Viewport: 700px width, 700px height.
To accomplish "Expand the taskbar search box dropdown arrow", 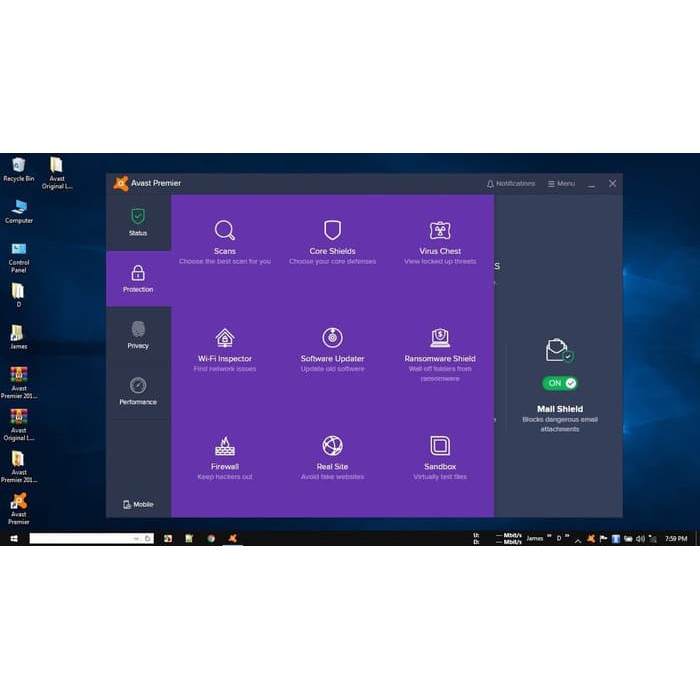I will tap(136, 539).
